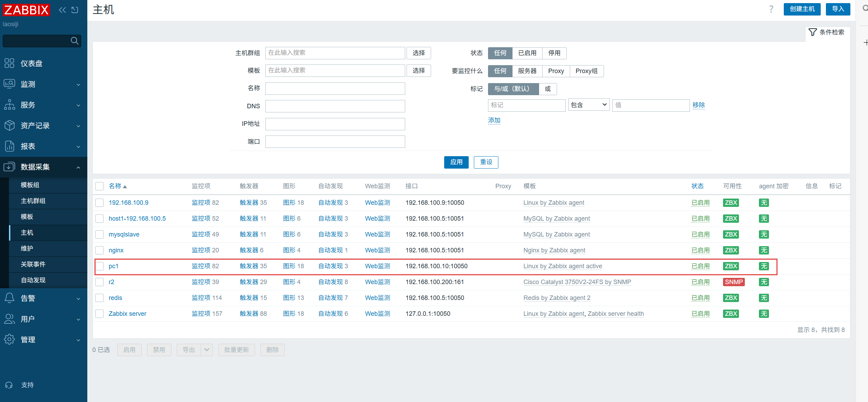The image size is (868, 402).
Task: Check the Zabbix server host checkbox
Action: 99,314
